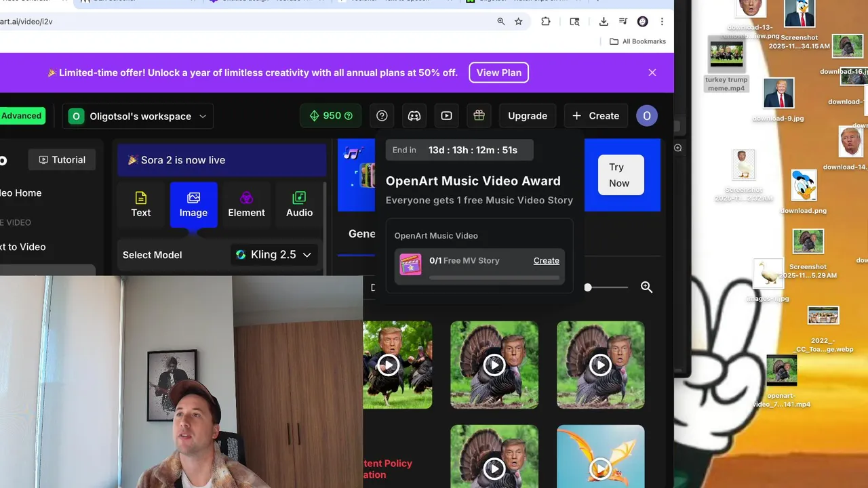Click the green 950 credits indicator
Viewport: 868px width, 488px height.
(332, 116)
